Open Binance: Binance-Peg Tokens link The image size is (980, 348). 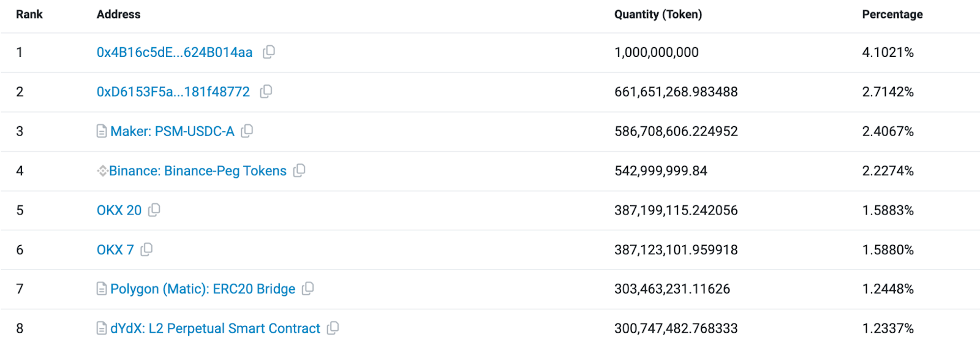click(x=198, y=171)
